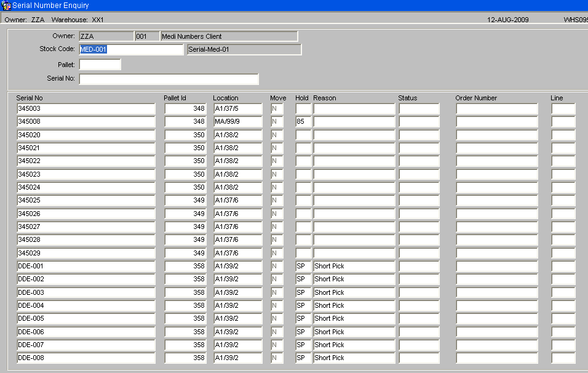Image resolution: width=588 pixels, height=373 pixels.
Task: Select serial number 345020
Action: [x=86, y=135]
